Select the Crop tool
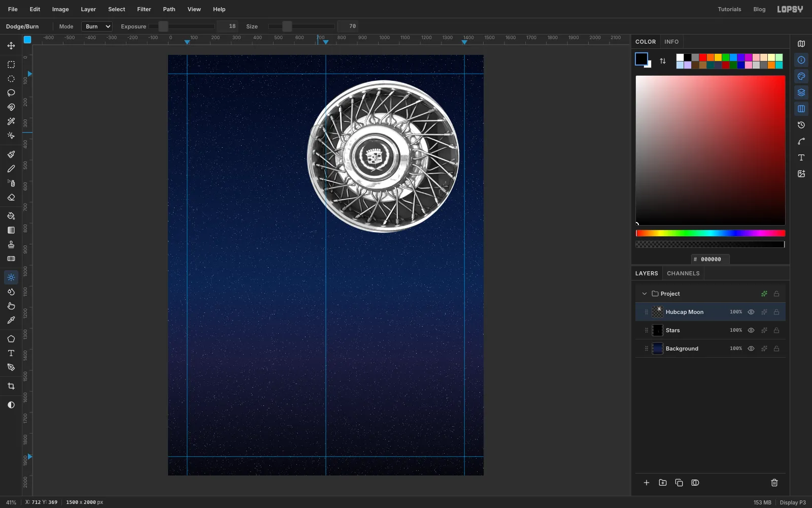 (11, 386)
